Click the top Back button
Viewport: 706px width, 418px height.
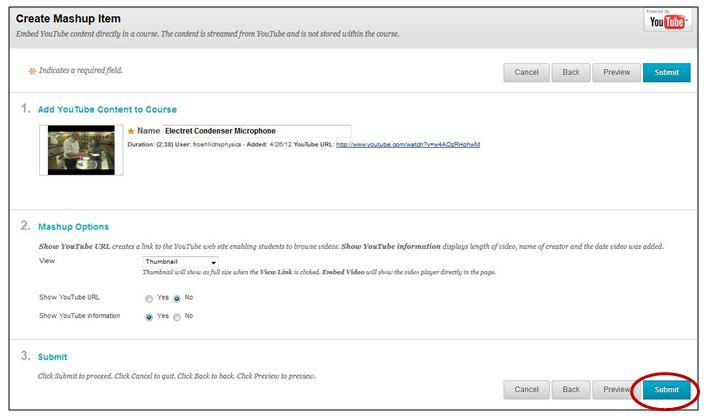tap(571, 73)
